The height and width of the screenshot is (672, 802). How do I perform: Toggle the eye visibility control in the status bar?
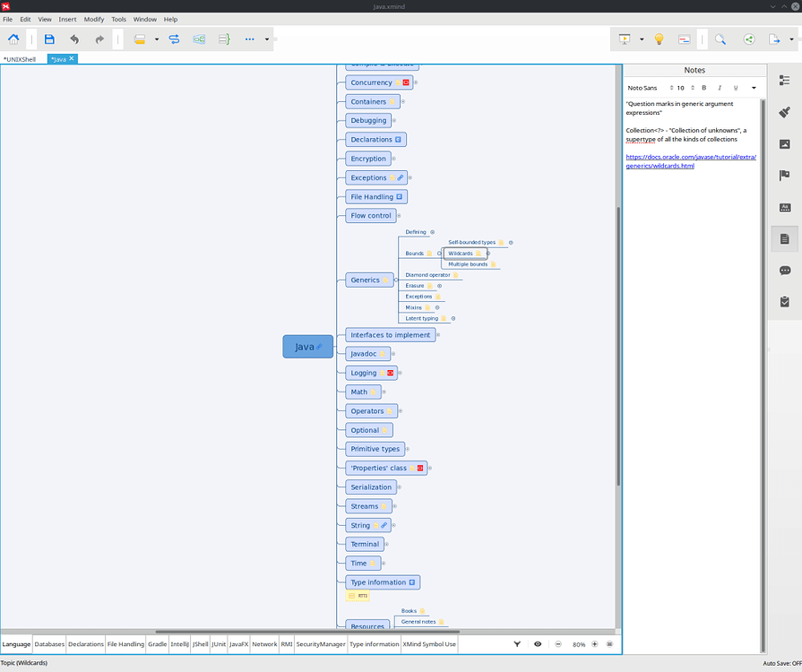(538, 643)
